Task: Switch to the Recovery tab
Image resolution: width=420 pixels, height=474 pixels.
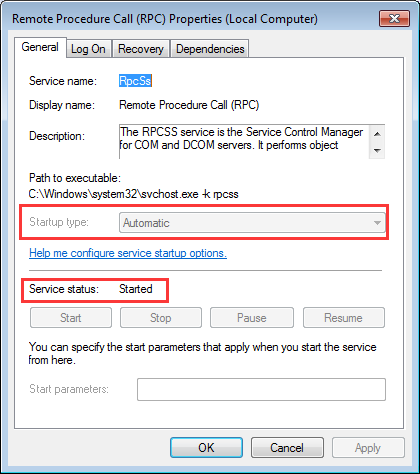Action: 141,49
